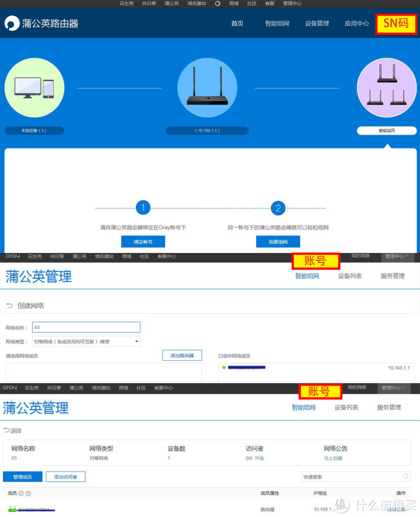Switch to 设备列表 tab on the 创建网络 page
The height and width of the screenshot is (517, 420).
[350, 276]
